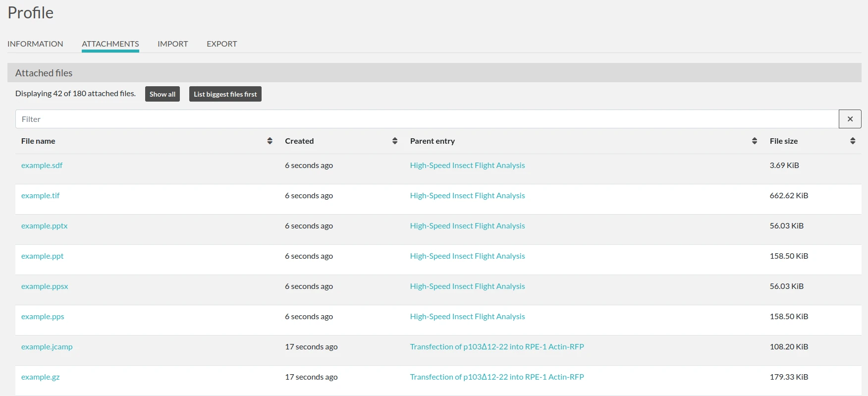Focus the Filter text field
Viewport: 868px width, 396px height.
pyautogui.click(x=426, y=119)
